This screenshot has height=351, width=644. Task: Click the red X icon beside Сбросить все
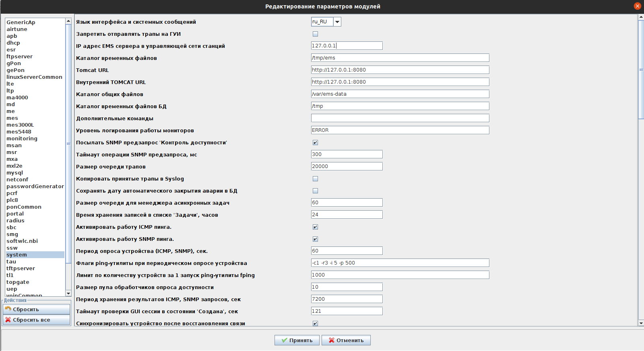click(8, 320)
